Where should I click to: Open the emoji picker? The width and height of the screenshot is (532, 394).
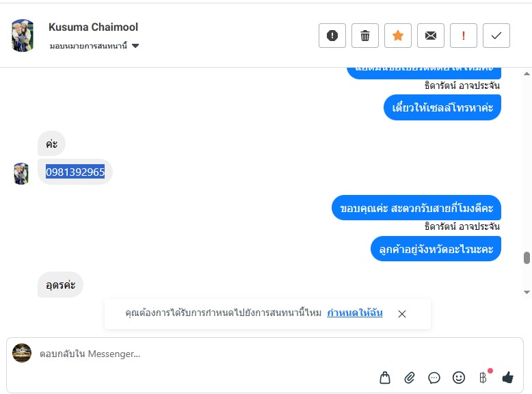tap(459, 377)
